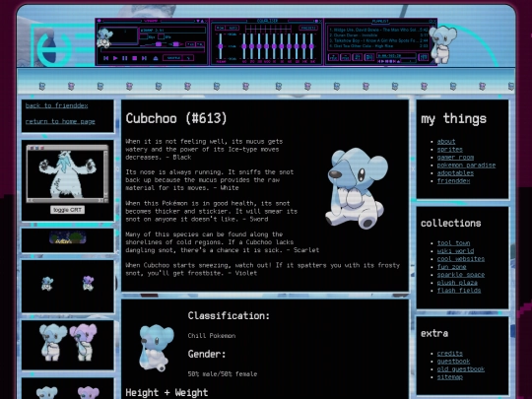
Task: Click the Cubchoo mascot beside the playlist window
Action: pyautogui.click(x=442, y=44)
